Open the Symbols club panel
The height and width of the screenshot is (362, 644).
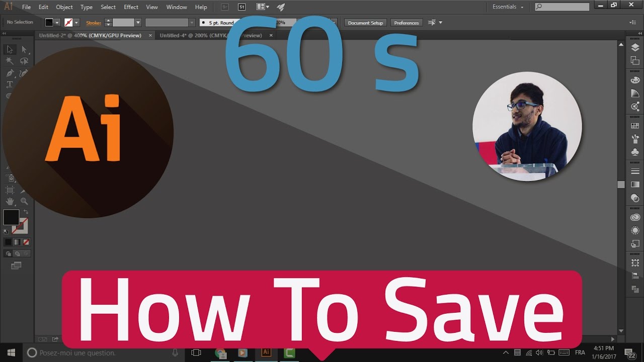(x=635, y=152)
